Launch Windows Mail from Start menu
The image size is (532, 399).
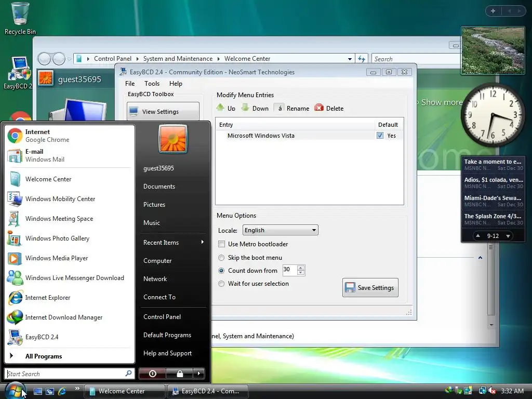pyautogui.click(x=70, y=155)
